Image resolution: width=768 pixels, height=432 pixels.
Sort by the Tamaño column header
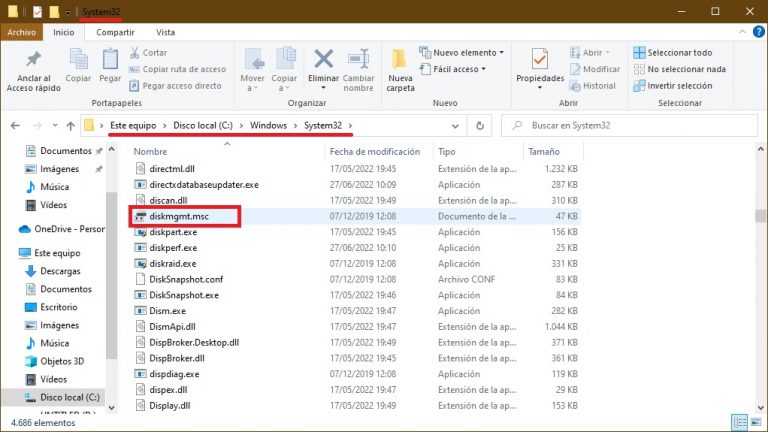pos(544,152)
